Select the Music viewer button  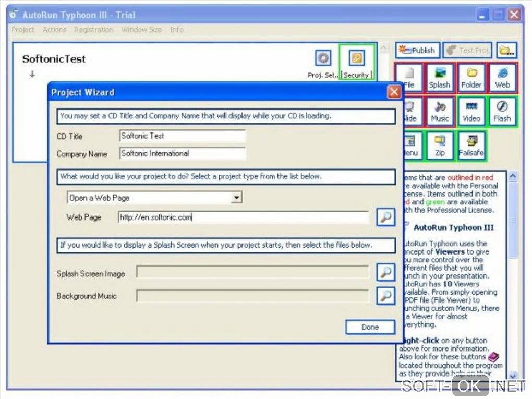(x=440, y=112)
